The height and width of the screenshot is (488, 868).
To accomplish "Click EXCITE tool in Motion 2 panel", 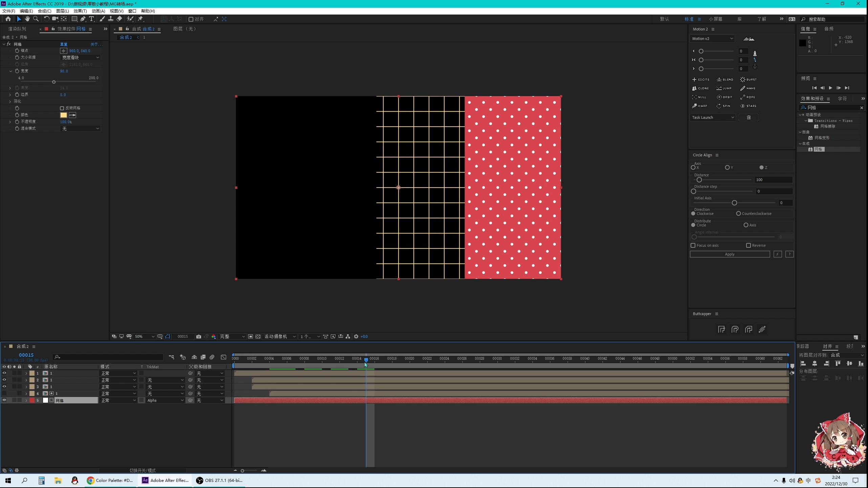I will click(701, 80).
